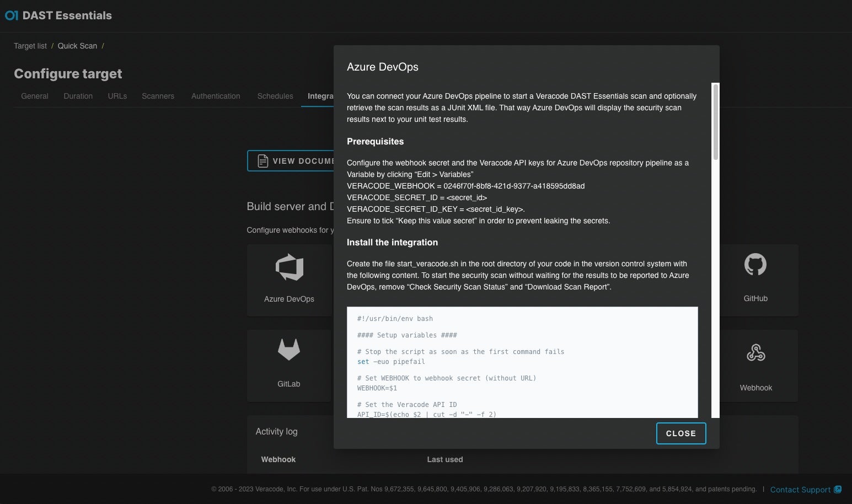Close the Azure DevOps dialog
Viewport: 852px width, 504px height.
681,433
